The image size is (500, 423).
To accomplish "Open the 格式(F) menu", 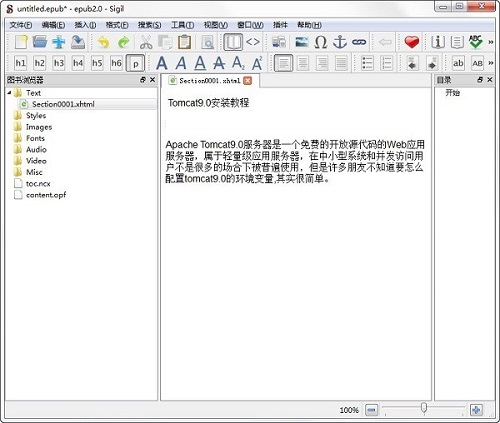I will [x=117, y=25].
